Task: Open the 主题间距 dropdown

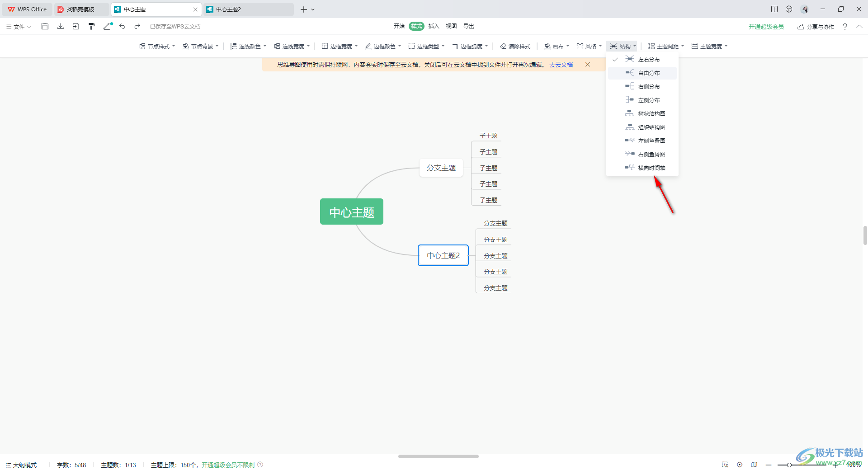Action: [x=666, y=46]
